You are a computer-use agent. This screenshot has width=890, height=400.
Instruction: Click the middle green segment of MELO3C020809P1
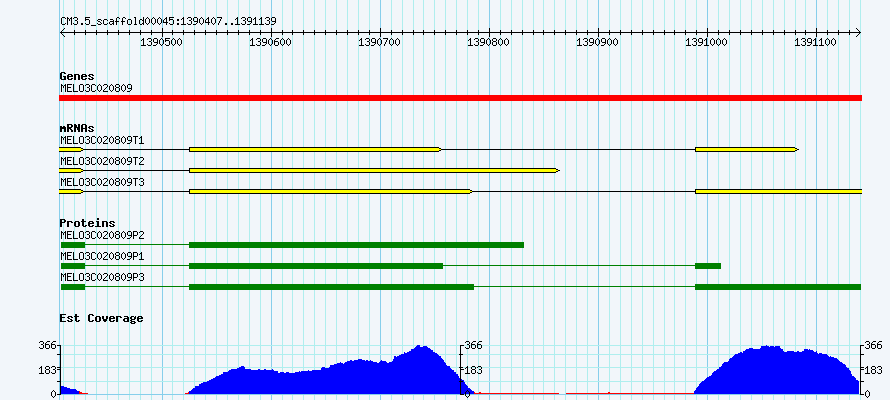[316, 266]
